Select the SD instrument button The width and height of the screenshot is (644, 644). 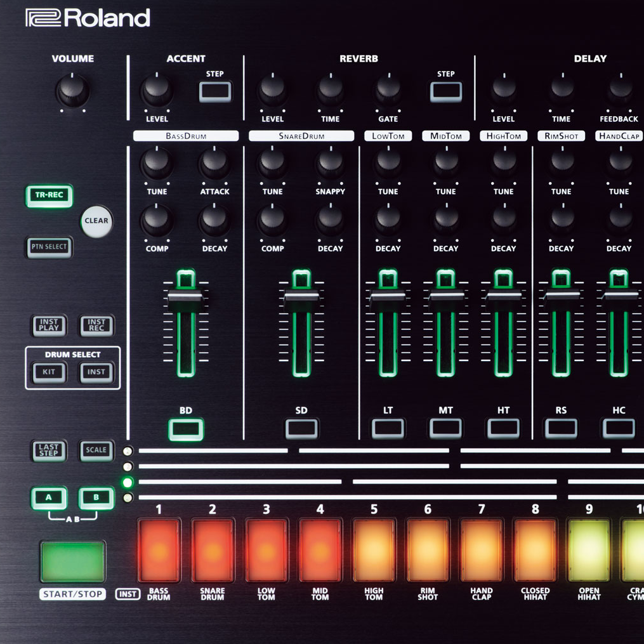click(x=301, y=430)
